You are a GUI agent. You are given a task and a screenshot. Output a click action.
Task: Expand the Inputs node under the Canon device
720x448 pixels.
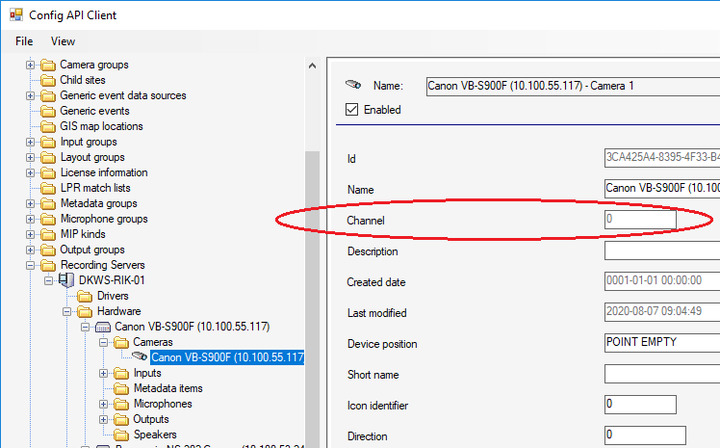click(103, 373)
